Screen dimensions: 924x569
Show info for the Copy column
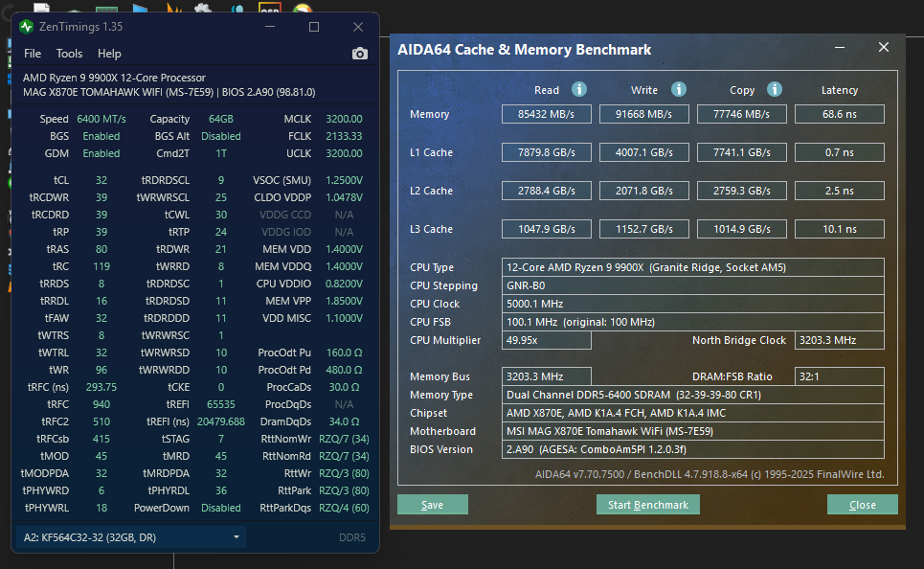[775, 89]
